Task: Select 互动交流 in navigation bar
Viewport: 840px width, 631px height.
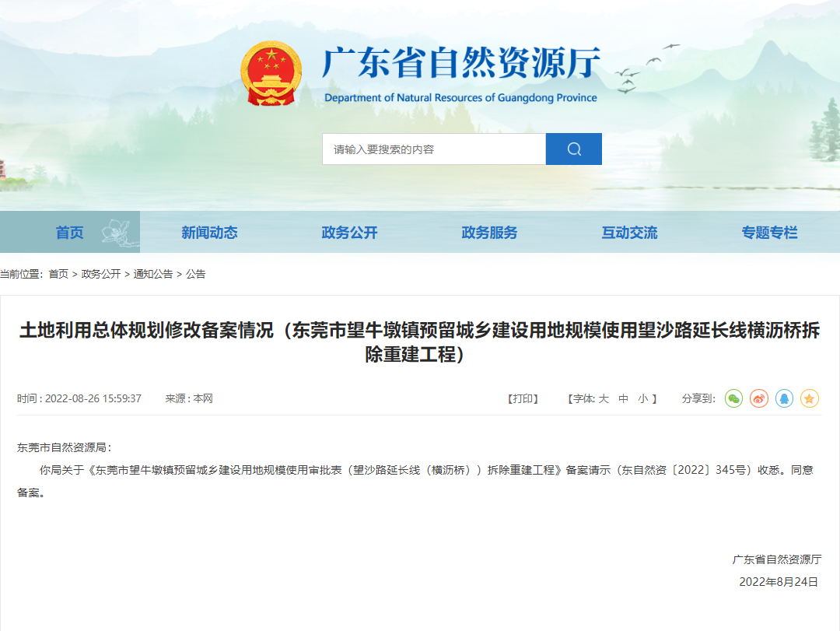Action: click(x=629, y=233)
